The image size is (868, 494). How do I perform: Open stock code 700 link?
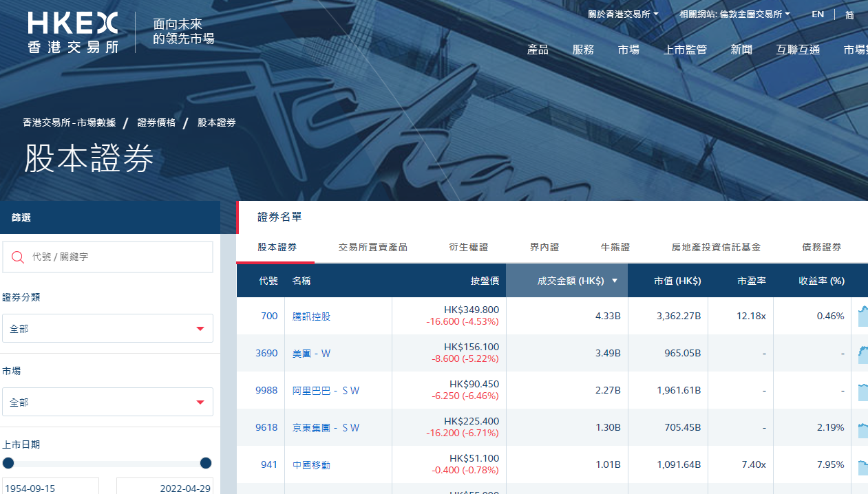point(269,316)
